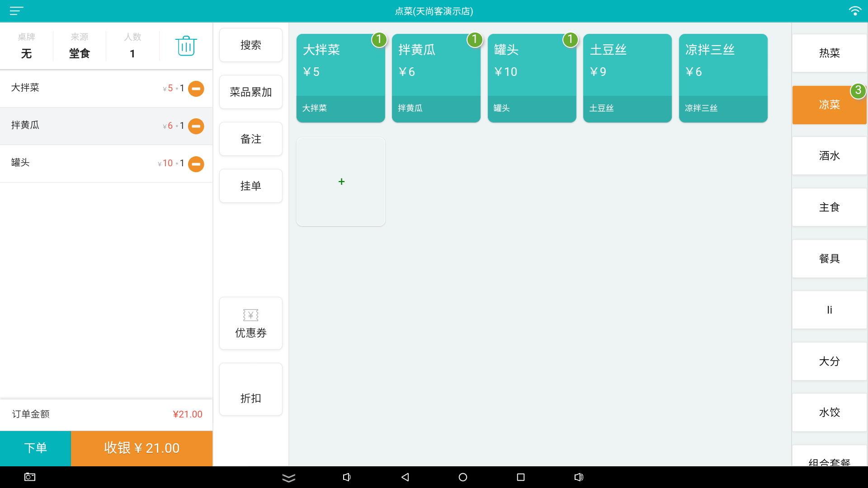
Task: Tap the Android home circle icon
Action: click(x=463, y=477)
